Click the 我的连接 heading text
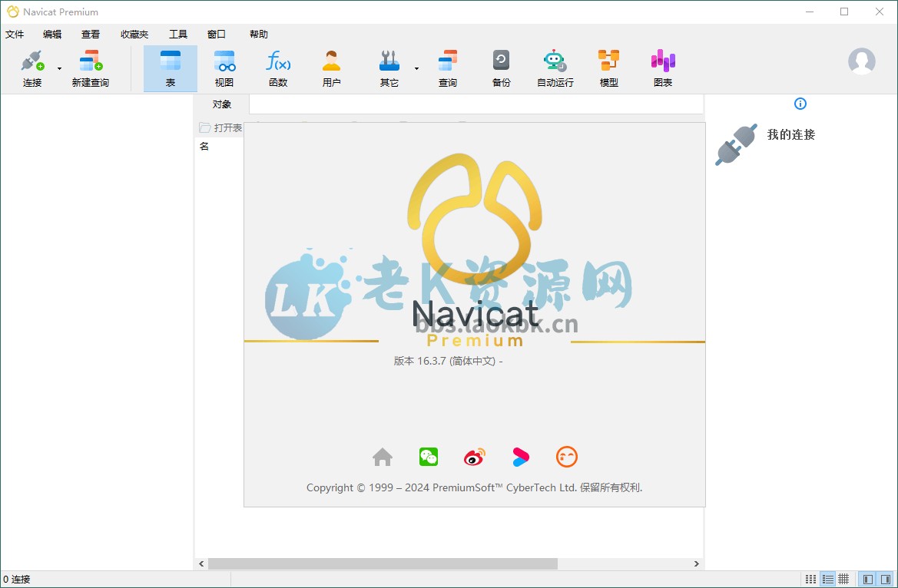The height and width of the screenshot is (588, 898). pos(791,134)
